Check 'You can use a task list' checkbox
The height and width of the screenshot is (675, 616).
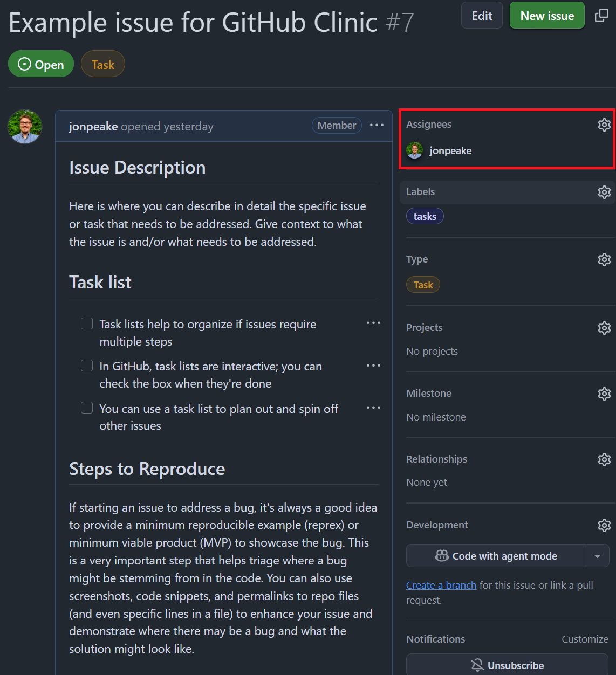click(87, 408)
